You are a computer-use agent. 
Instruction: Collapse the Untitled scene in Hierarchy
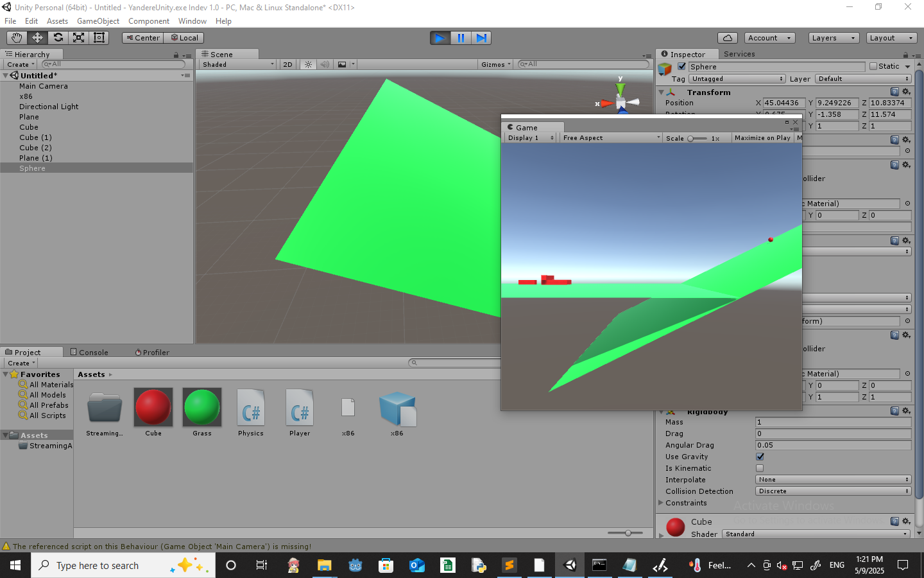6,76
